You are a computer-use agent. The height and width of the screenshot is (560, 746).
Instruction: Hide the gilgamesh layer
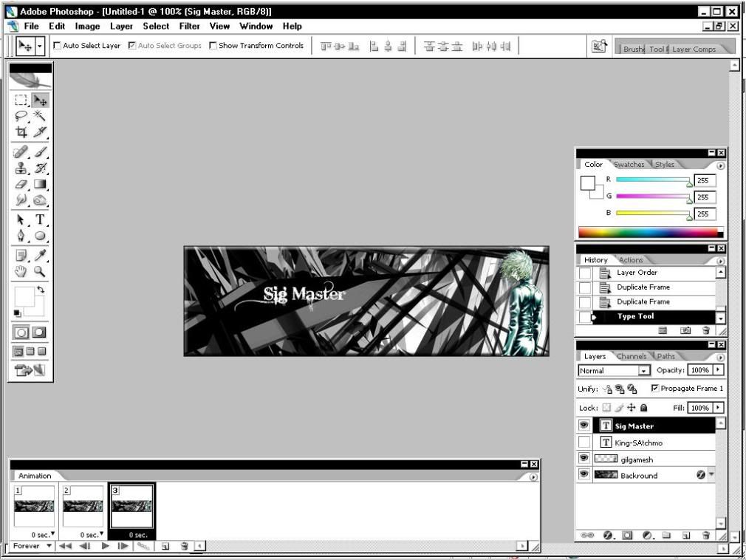tap(584, 458)
